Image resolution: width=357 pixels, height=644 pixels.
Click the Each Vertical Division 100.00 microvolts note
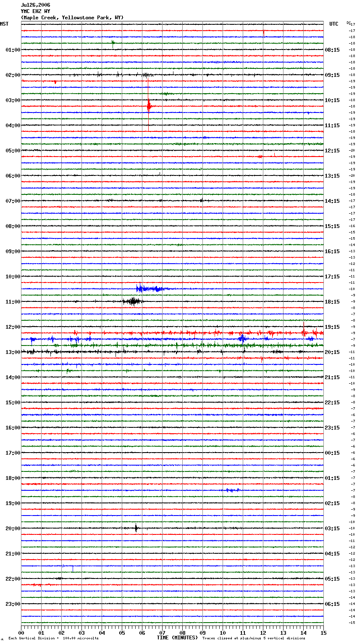[53, 638]
